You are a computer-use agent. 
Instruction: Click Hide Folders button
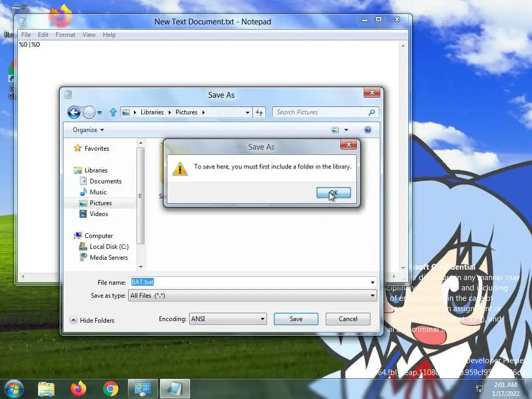(x=92, y=320)
